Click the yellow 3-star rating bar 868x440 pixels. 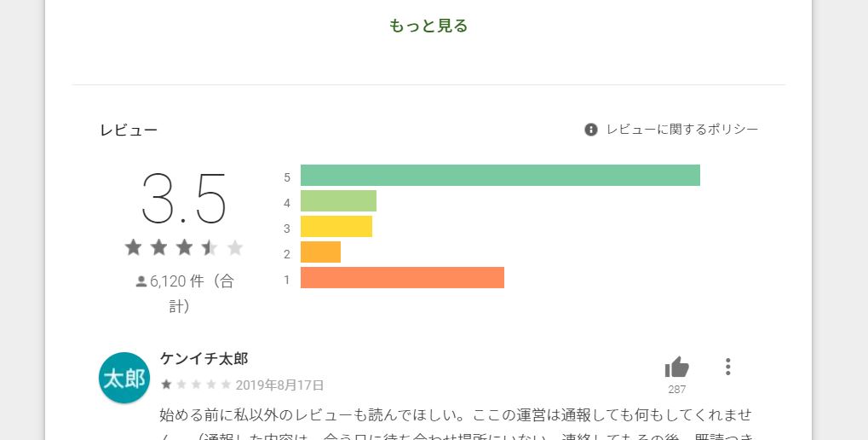pyautogui.click(x=336, y=226)
